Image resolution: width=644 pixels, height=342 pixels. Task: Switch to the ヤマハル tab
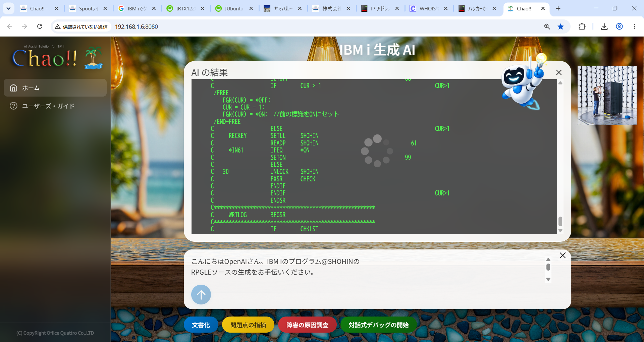pos(283,8)
